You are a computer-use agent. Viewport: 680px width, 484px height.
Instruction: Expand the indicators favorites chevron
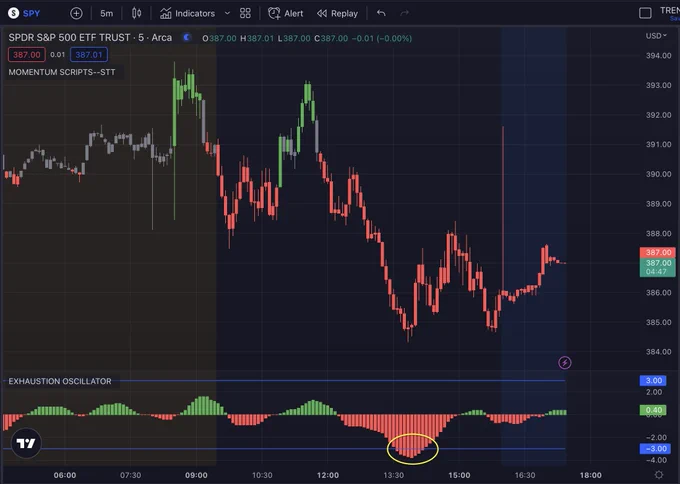point(227,13)
